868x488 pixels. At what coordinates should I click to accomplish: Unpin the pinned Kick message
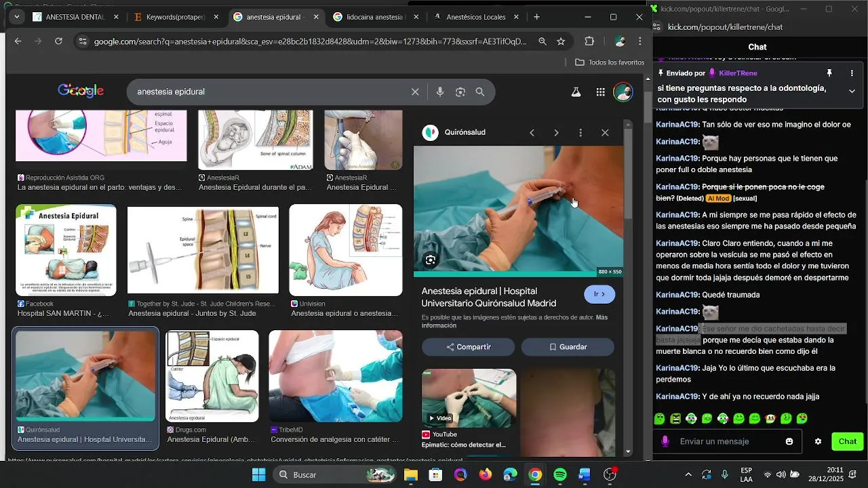tap(829, 73)
